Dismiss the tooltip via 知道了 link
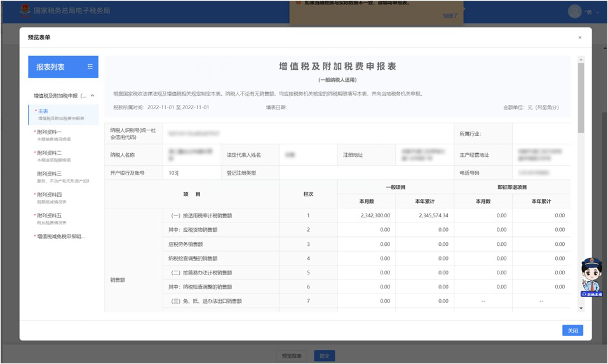The width and height of the screenshot is (608, 364). 450,16
